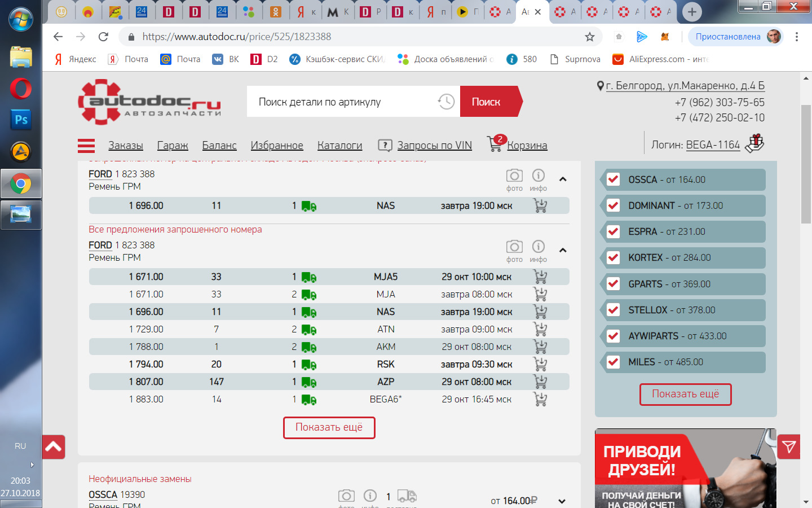Viewport: 812px width, 508px height.
Task: Show more offers under the price table
Action: [x=329, y=427]
